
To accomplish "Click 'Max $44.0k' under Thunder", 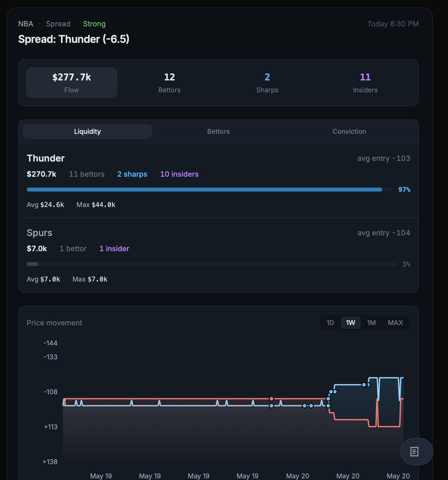I will coord(96,204).
